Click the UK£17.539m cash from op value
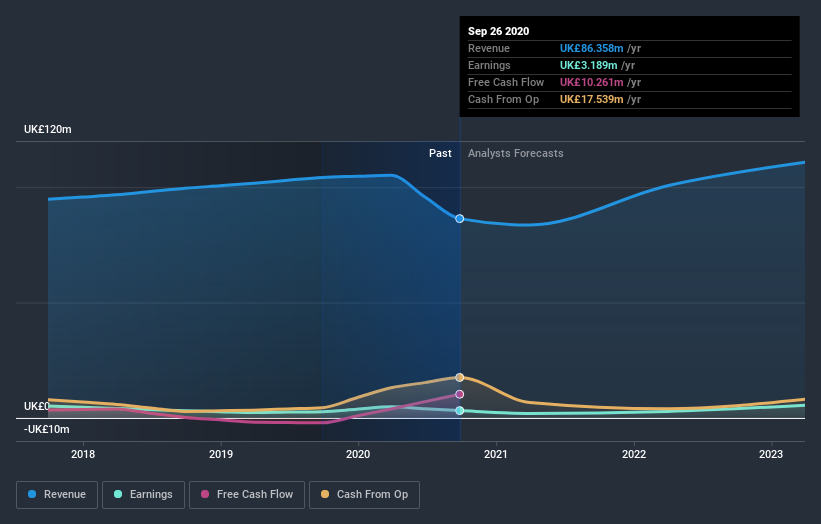 [592, 99]
